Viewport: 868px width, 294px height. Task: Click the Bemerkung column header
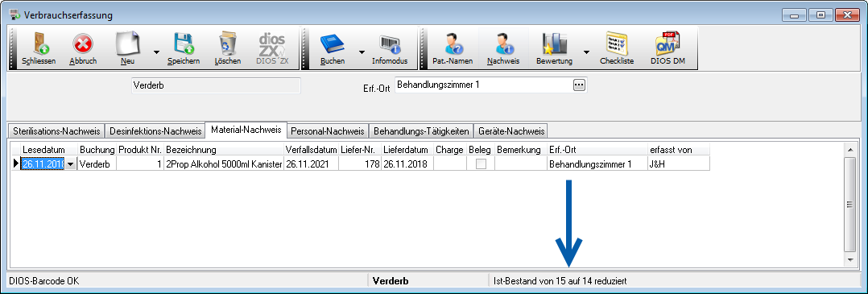[x=521, y=150]
